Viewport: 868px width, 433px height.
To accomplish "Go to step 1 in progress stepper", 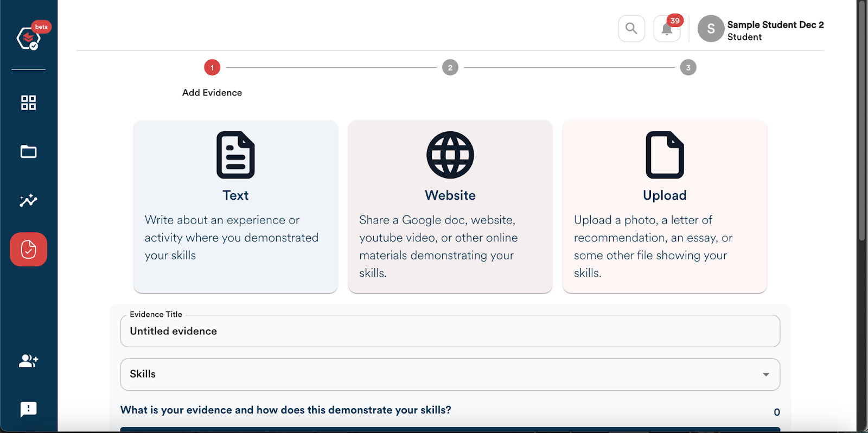I will tap(212, 68).
